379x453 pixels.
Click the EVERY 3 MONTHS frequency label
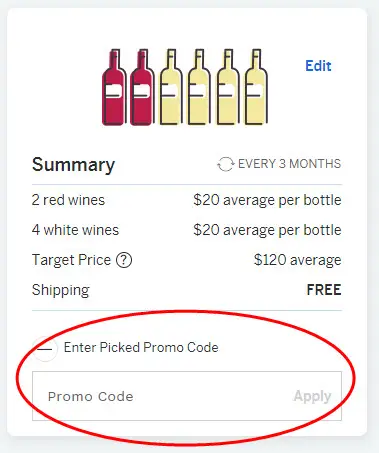289,164
